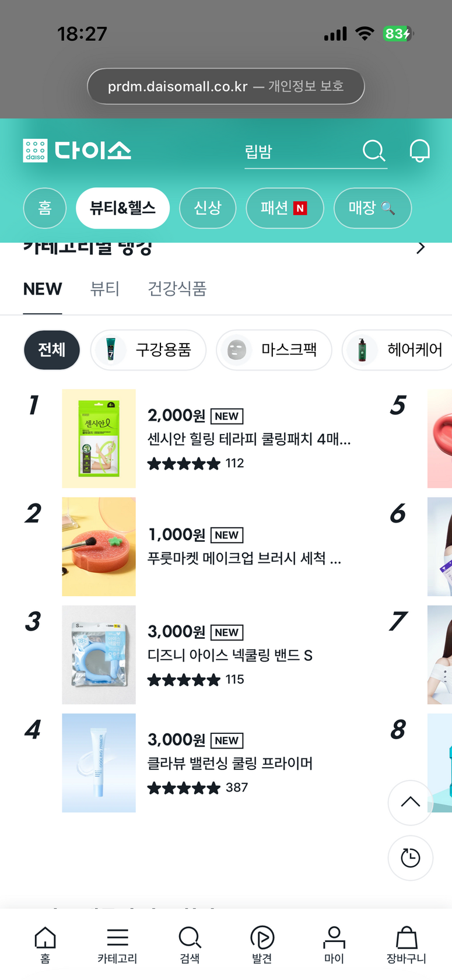This screenshot has height=980, width=452.
Task: Switch to the 건강식품 tab
Action: 177,289
